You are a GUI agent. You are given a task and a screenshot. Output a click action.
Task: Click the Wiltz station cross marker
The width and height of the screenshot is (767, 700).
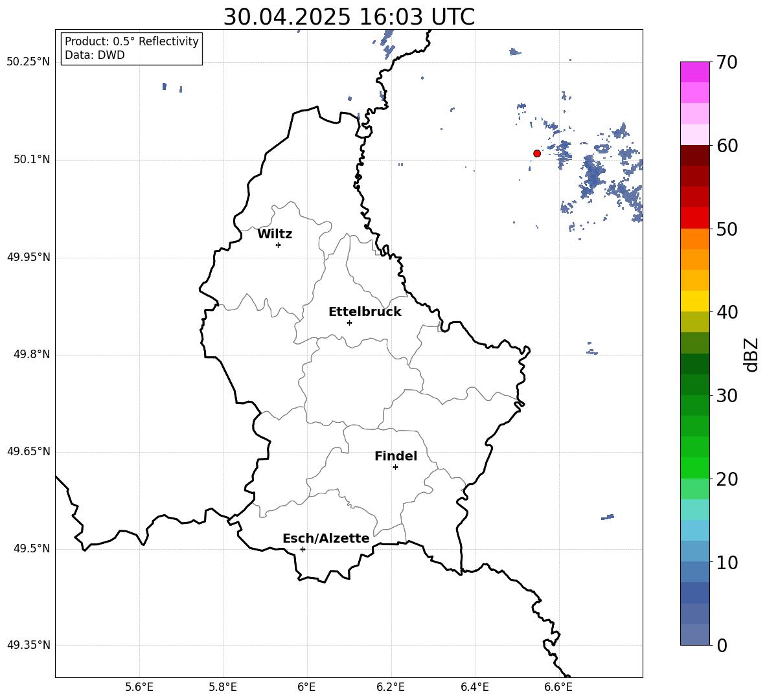(279, 245)
